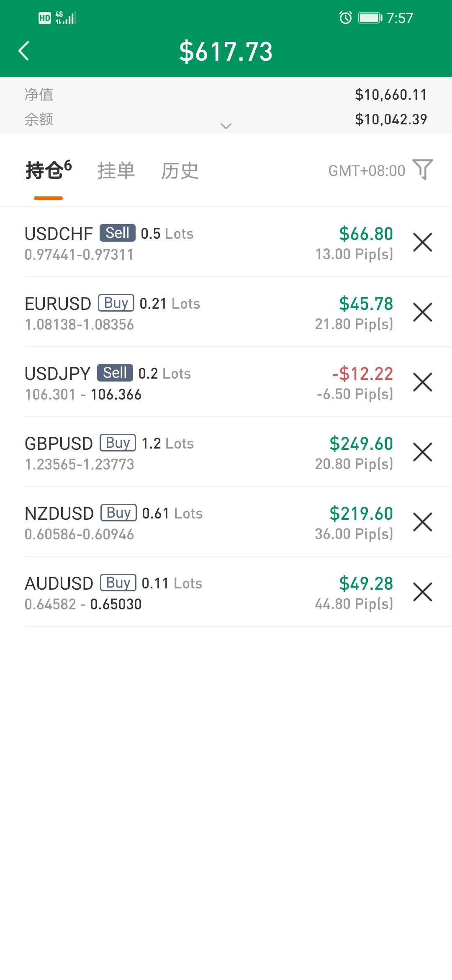Switch to the 挂单 pending orders tab
The height and width of the screenshot is (980, 452).
click(x=116, y=171)
